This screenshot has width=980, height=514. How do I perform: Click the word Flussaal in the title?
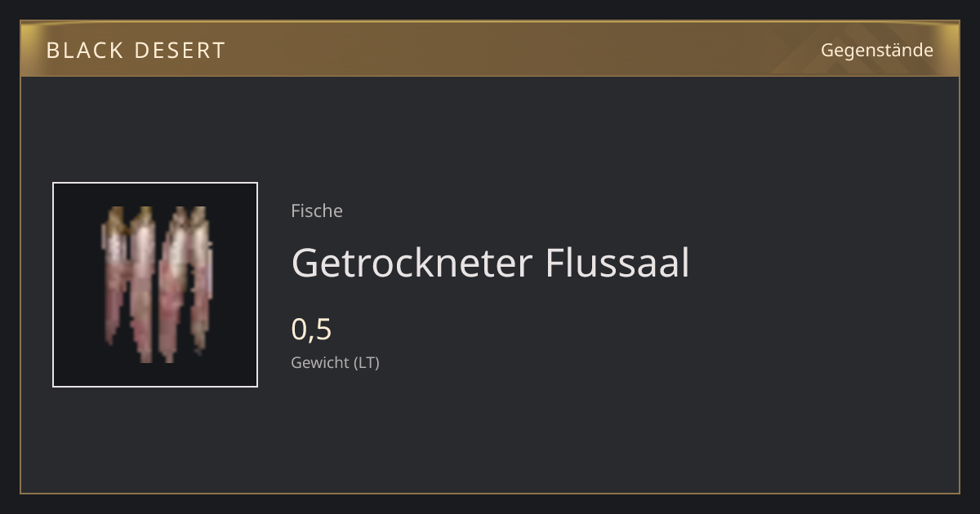coord(617,263)
